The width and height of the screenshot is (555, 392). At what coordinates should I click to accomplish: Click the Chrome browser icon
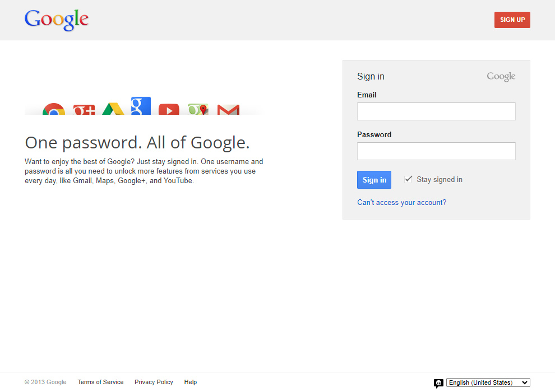(x=54, y=109)
